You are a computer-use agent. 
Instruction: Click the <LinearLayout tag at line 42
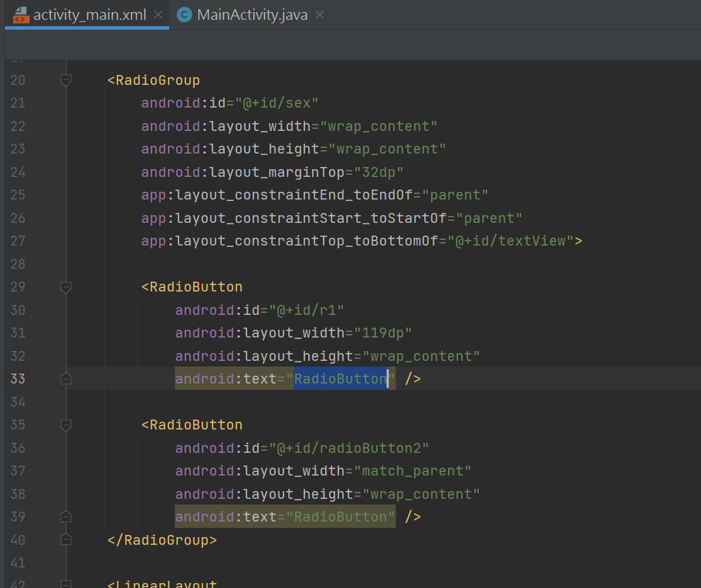[x=162, y=584]
